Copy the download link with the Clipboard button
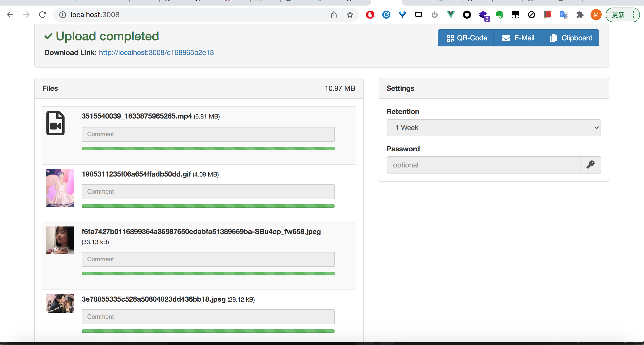Viewport: 644px width, 345px height. point(570,38)
